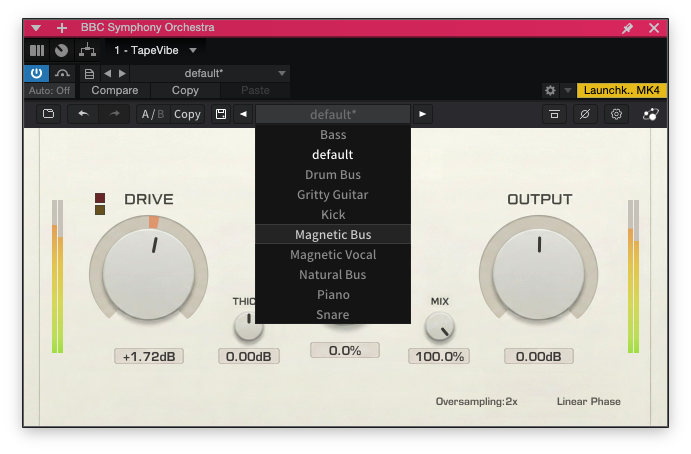Click the plugin default* preset name field

click(x=333, y=115)
